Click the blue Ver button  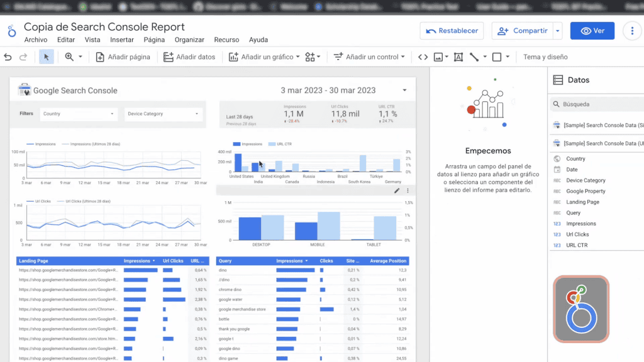coord(592,31)
